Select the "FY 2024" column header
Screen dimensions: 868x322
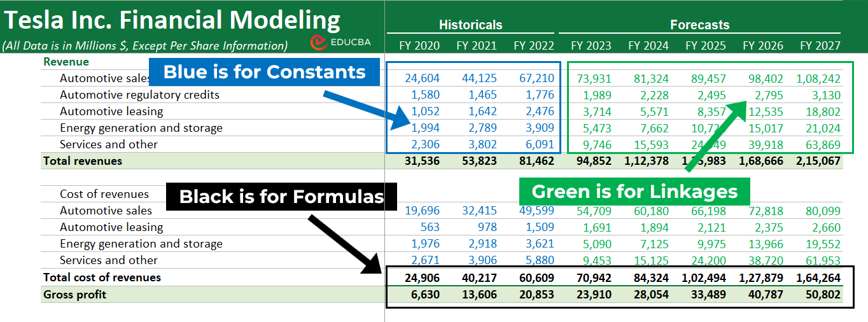(x=648, y=46)
